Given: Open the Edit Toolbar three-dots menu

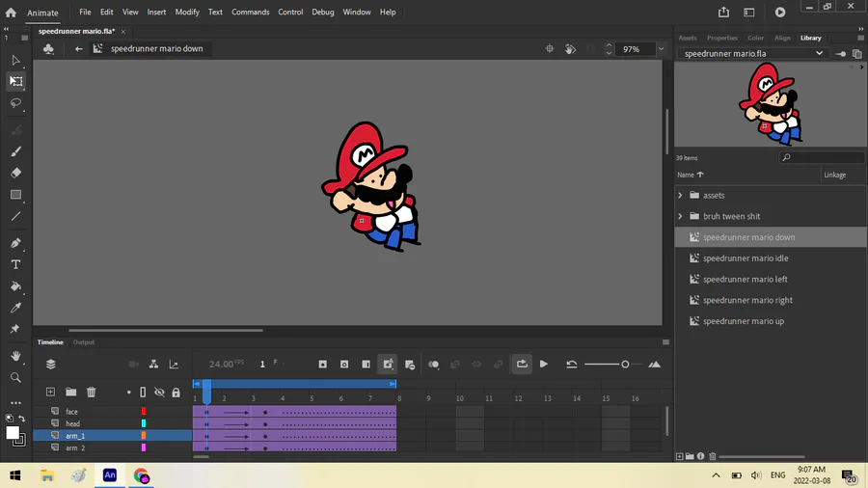Looking at the screenshot, I should [x=15, y=403].
